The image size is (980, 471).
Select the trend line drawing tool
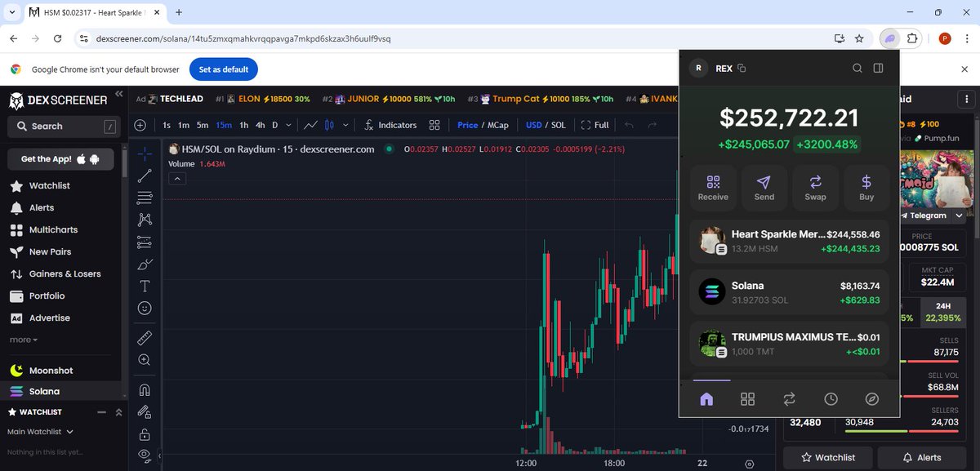pos(145,175)
